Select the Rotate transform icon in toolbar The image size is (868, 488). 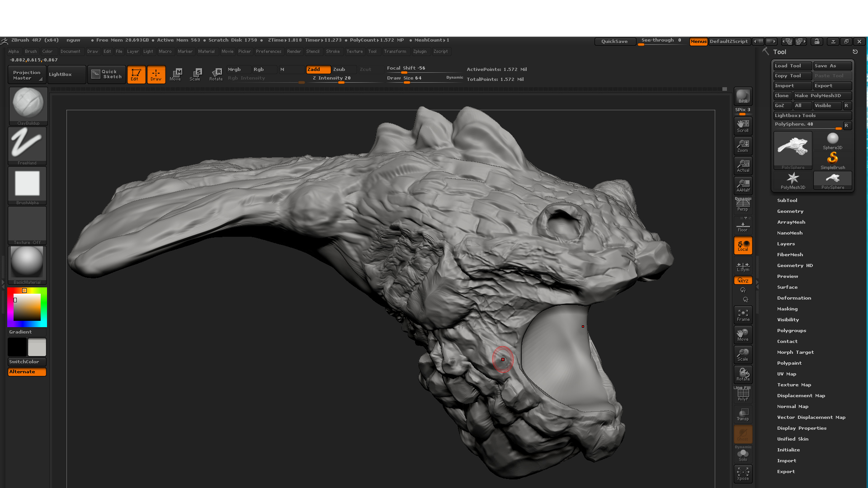coord(216,75)
